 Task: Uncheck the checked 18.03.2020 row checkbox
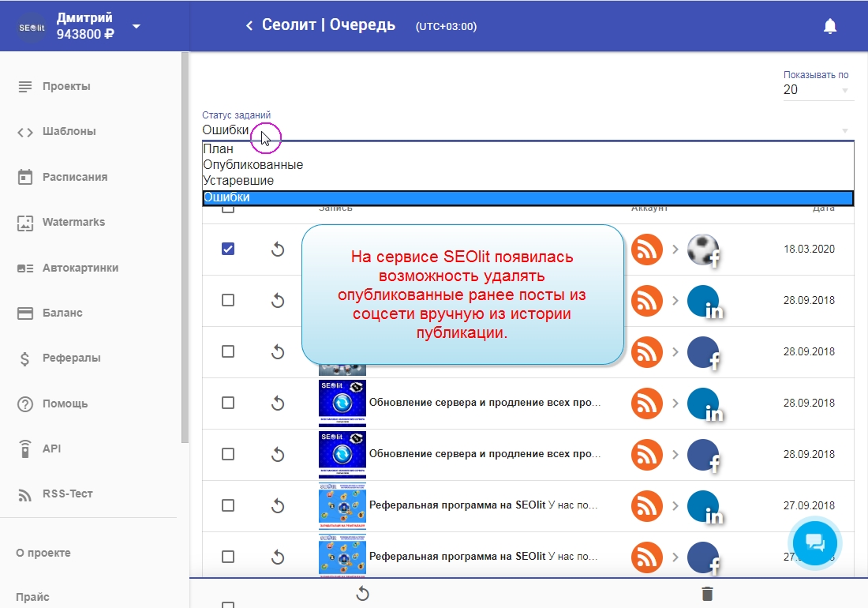(228, 249)
